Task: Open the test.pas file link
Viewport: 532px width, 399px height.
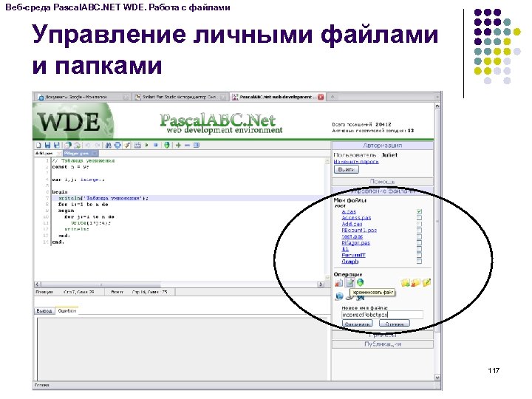Action: tap(352, 236)
